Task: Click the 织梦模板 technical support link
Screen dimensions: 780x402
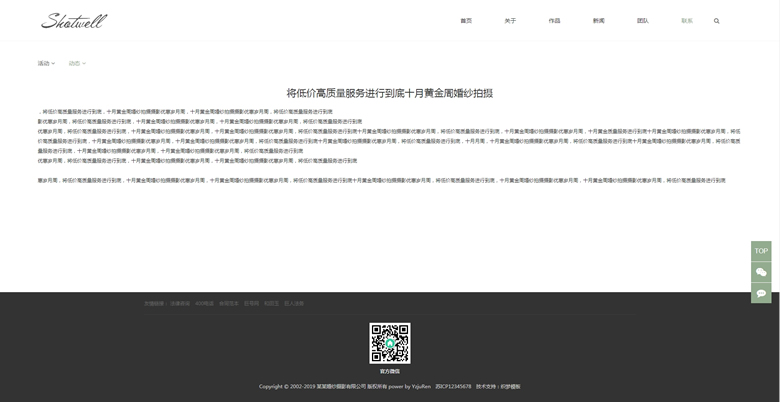Action: click(x=509, y=386)
